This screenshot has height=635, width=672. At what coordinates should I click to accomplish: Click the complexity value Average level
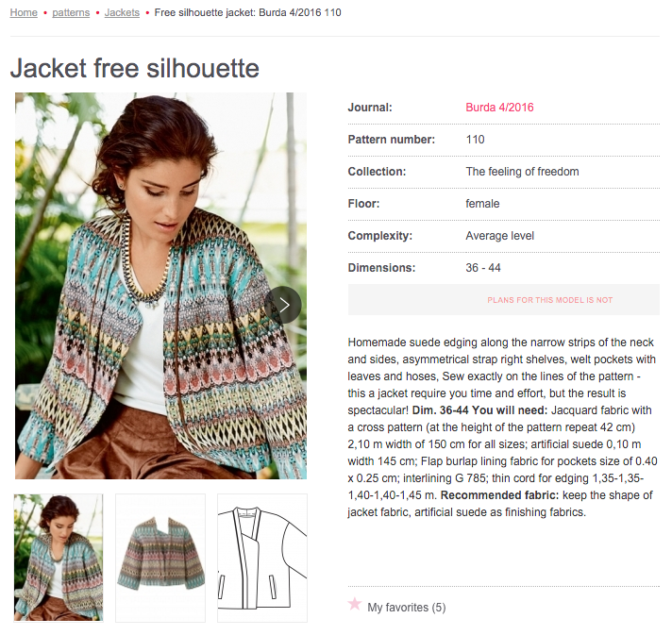499,236
